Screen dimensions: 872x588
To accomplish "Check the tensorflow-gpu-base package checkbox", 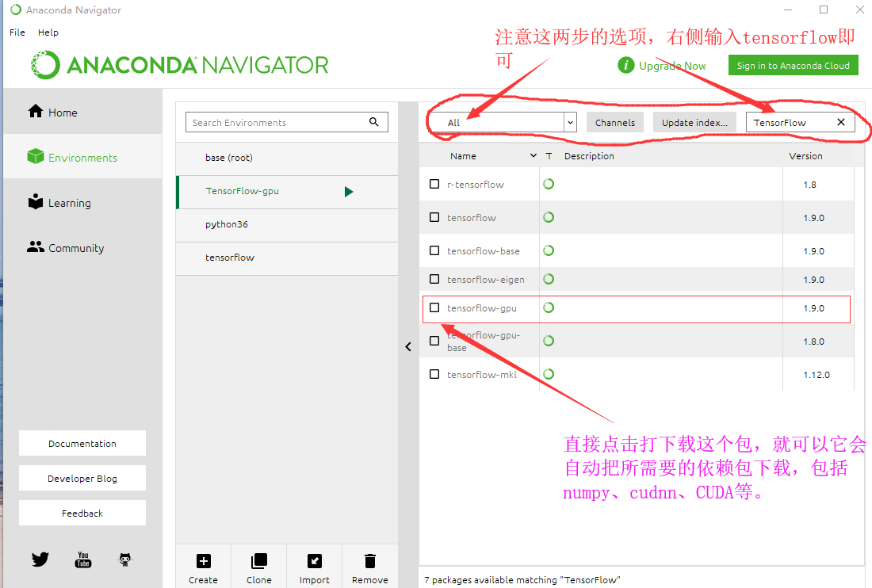I will 434,341.
